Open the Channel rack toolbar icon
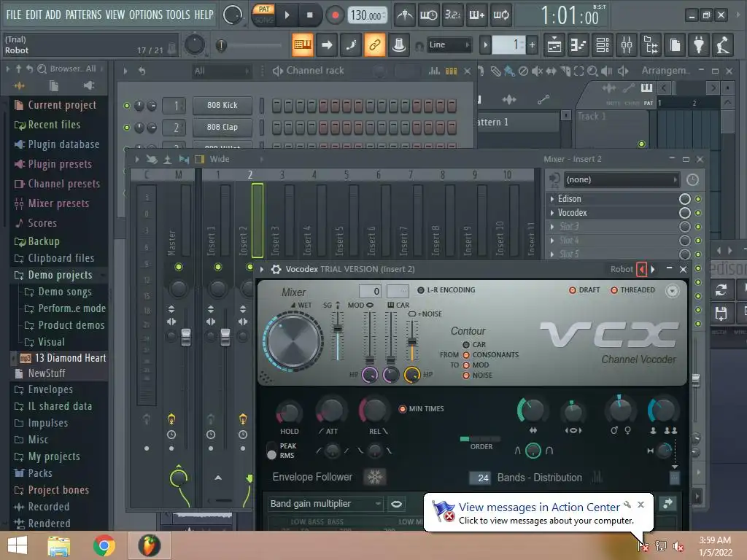 click(x=603, y=45)
